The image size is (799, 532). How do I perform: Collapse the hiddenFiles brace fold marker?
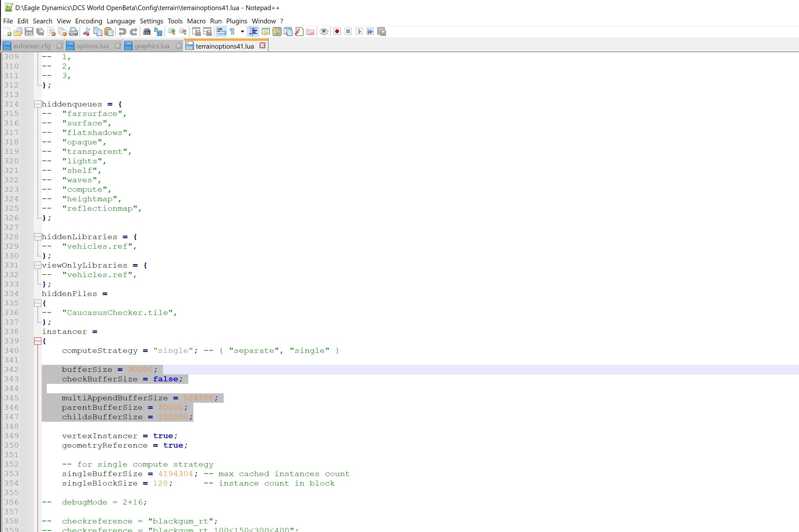(38, 303)
